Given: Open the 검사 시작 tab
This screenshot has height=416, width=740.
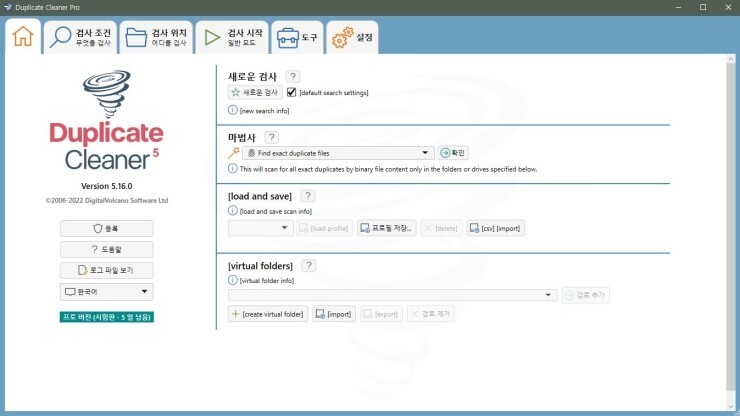Looking at the screenshot, I should (232, 37).
